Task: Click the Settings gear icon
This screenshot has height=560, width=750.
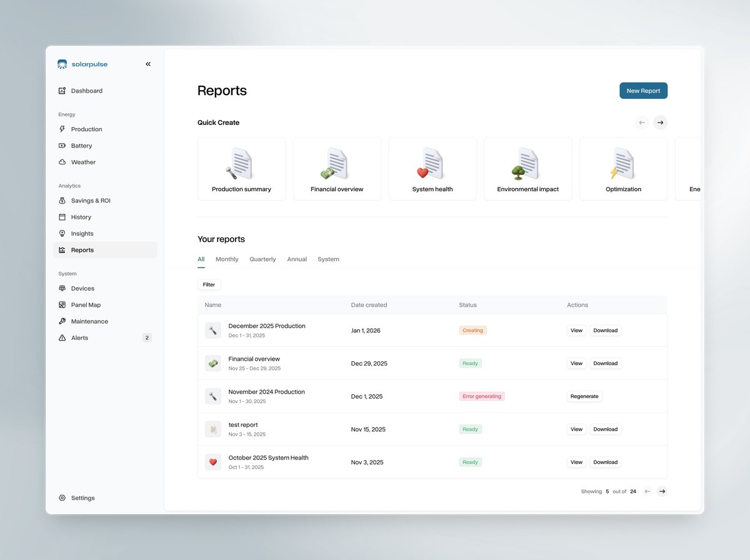Action: (62, 498)
